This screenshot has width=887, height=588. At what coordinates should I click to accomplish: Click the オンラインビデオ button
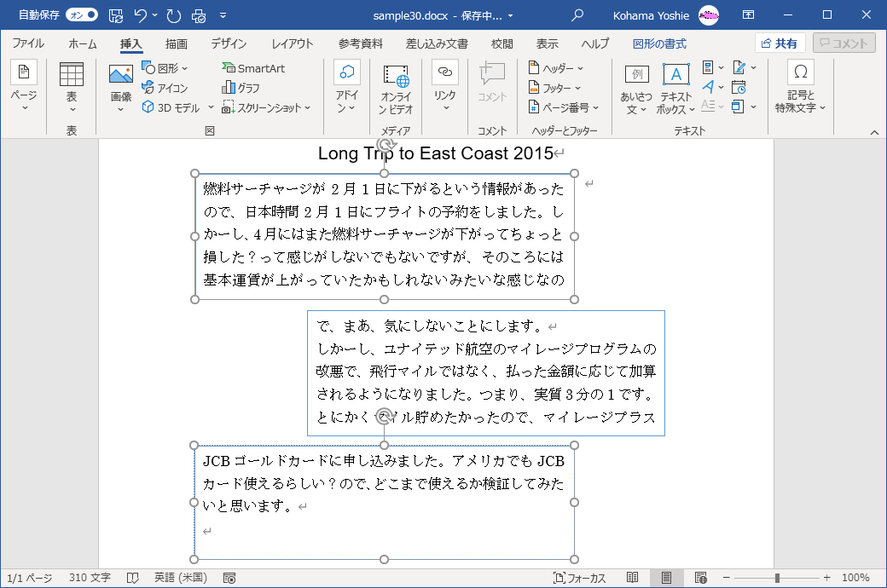(x=396, y=88)
